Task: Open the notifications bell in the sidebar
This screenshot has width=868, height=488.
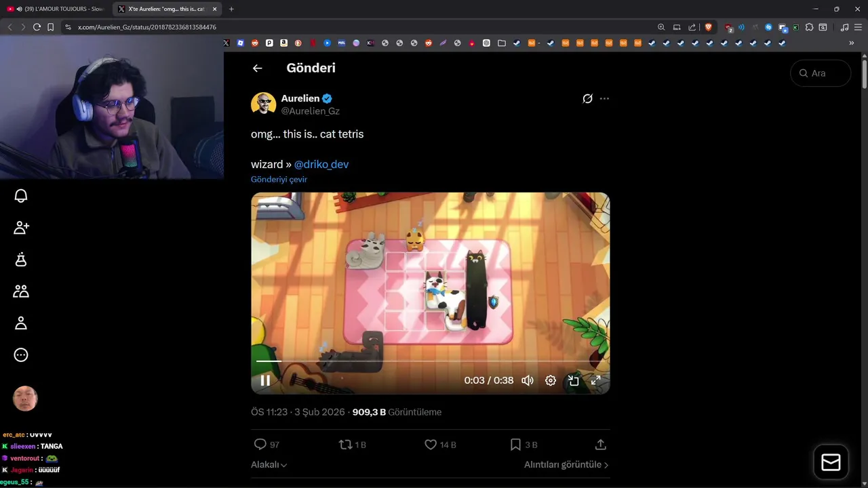Action: (x=21, y=196)
